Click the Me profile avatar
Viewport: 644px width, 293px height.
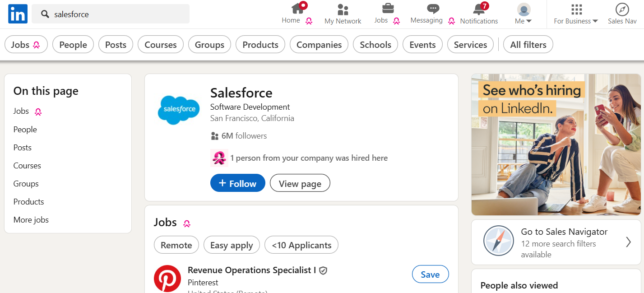524,9
